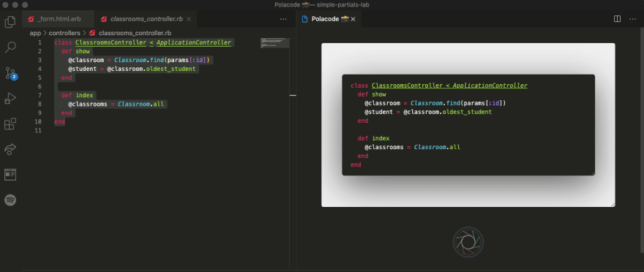
Task: Open Source Control view with badge 2
Action: pyautogui.click(x=10, y=73)
